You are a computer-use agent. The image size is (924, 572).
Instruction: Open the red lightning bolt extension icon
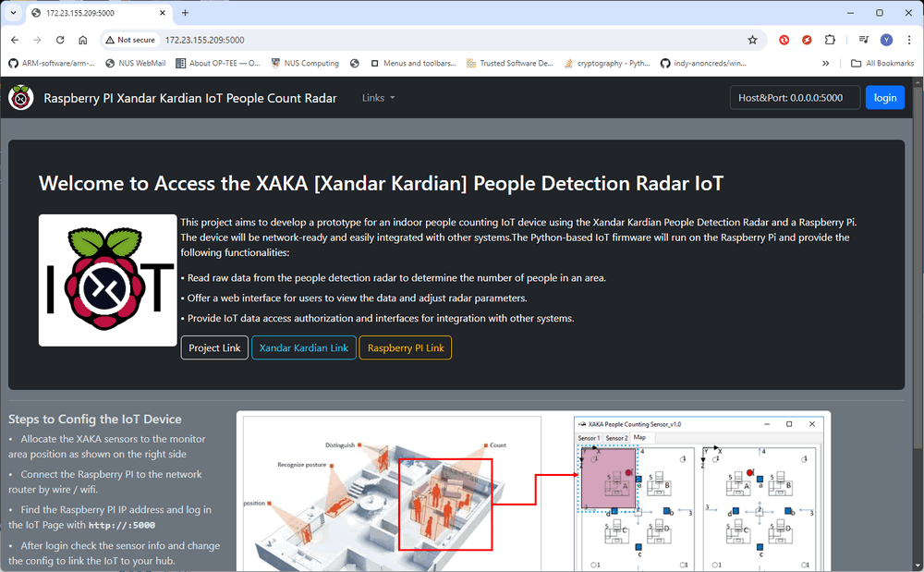(x=807, y=40)
